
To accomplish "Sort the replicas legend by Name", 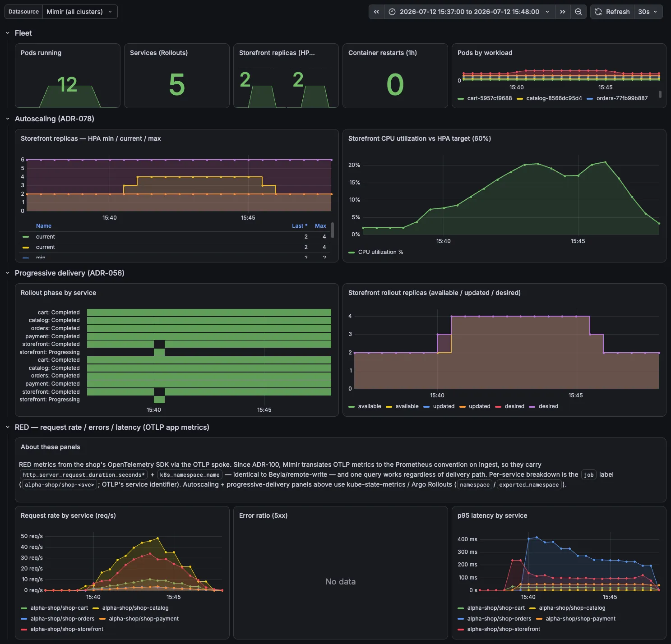I will 44,226.
